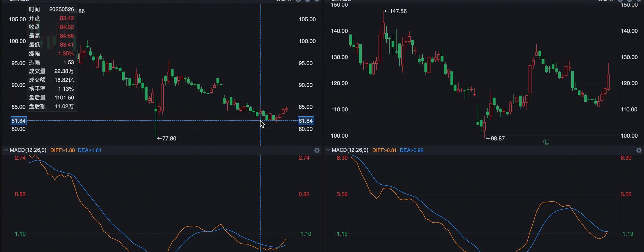Screen dimensions: 644x252
Task: Click the DIFF:-1.80 value in left MACD panel
Action: point(63,150)
